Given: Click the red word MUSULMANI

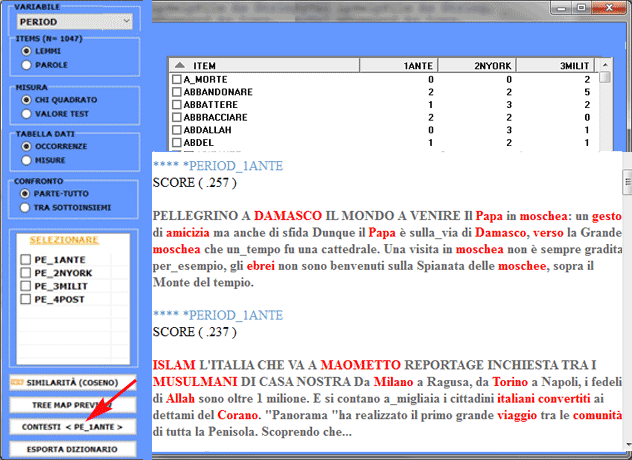Looking at the screenshot, I should coord(195,381).
